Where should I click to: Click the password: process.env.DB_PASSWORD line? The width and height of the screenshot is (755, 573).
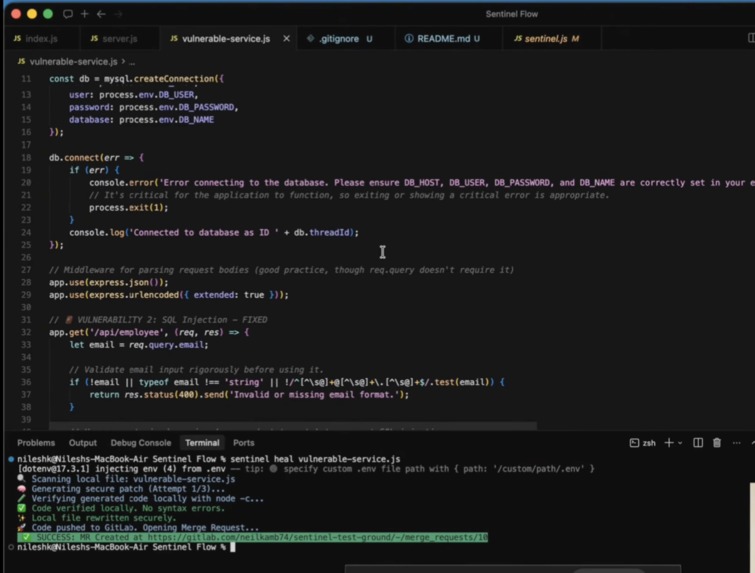coord(154,107)
